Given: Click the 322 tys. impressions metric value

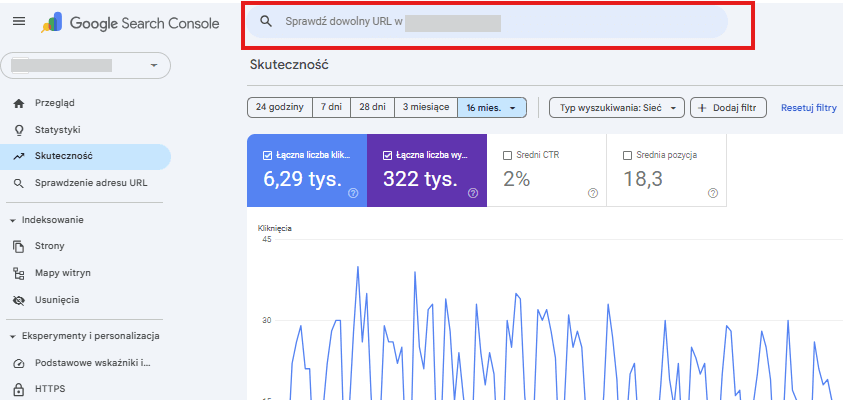Looking at the screenshot, I should (x=420, y=179).
